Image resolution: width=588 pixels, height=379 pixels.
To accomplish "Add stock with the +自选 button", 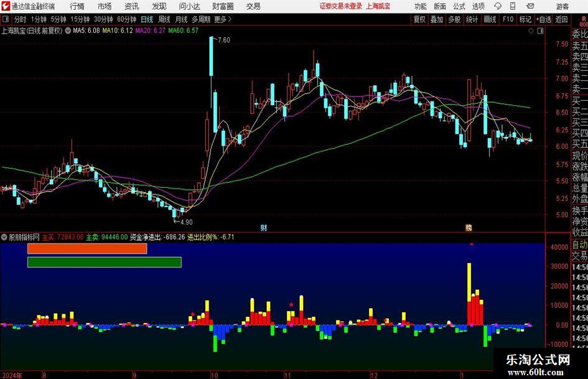I will (x=544, y=19).
